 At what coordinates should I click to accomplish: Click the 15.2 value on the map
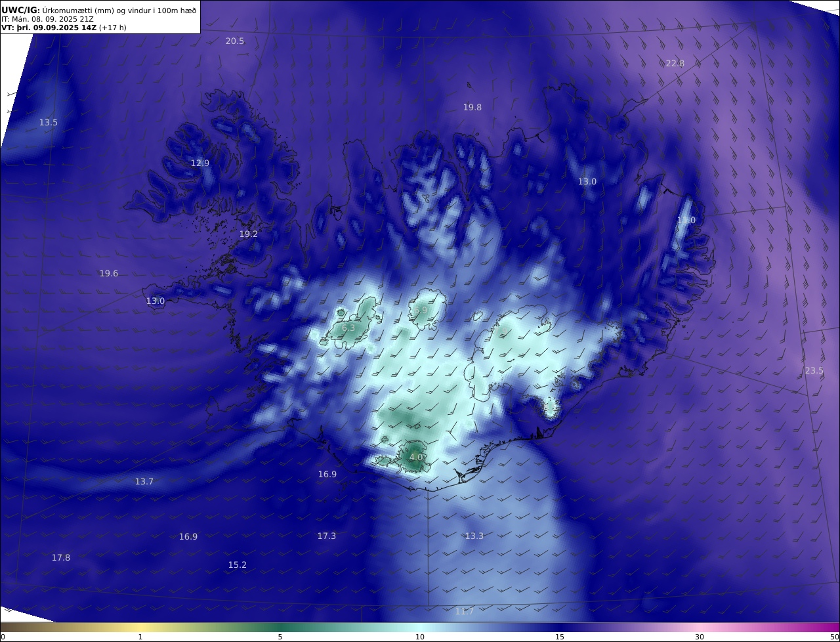point(238,565)
